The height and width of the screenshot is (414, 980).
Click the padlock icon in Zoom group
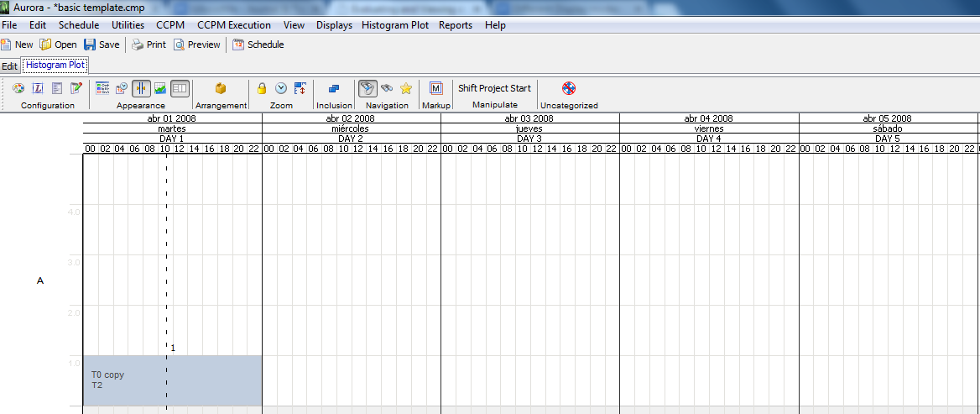point(262,88)
